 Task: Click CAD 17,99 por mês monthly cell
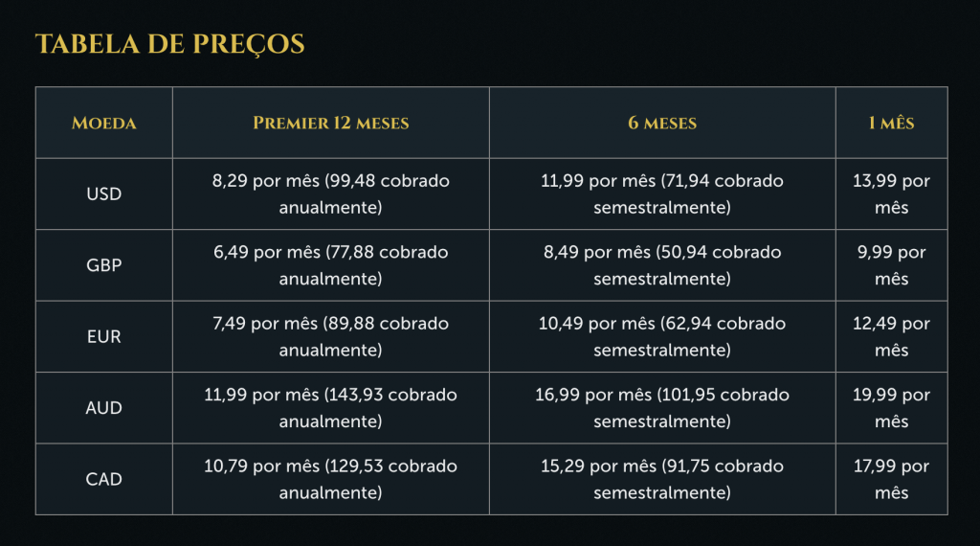point(891,479)
